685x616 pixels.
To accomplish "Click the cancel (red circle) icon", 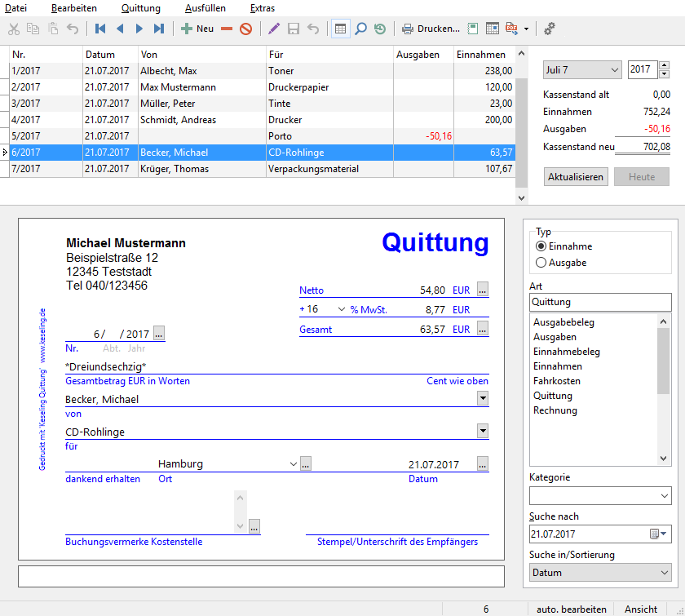I will [245, 29].
